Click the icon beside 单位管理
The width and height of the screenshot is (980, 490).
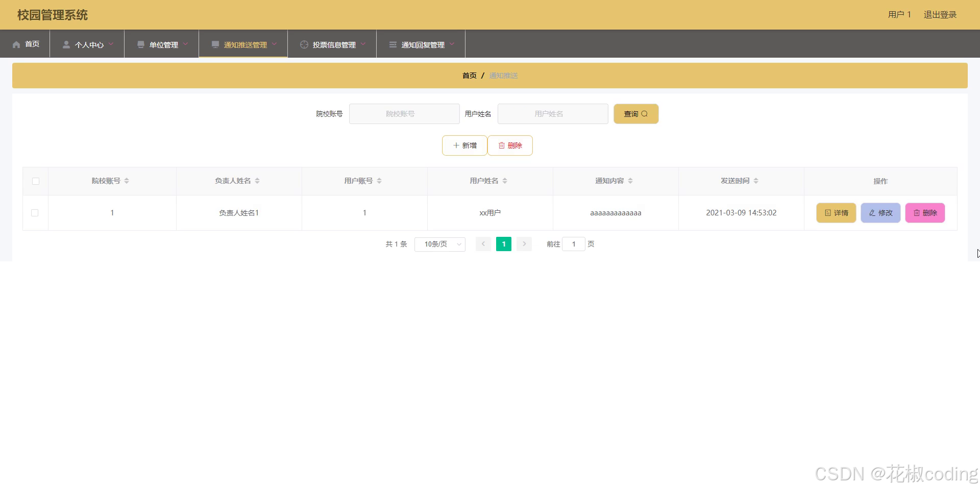coord(141,44)
